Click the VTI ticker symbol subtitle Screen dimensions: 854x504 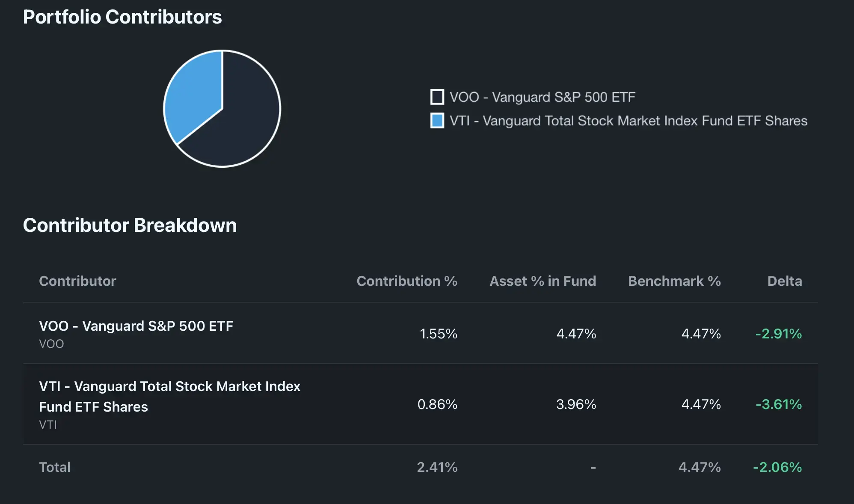48,425
